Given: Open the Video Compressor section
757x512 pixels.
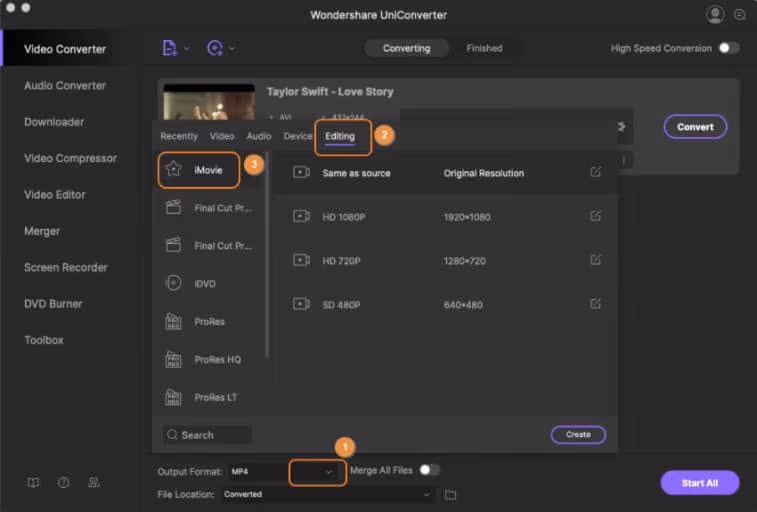Looking at the screenshot, I should pyautogui.click(x=70, y=158).
